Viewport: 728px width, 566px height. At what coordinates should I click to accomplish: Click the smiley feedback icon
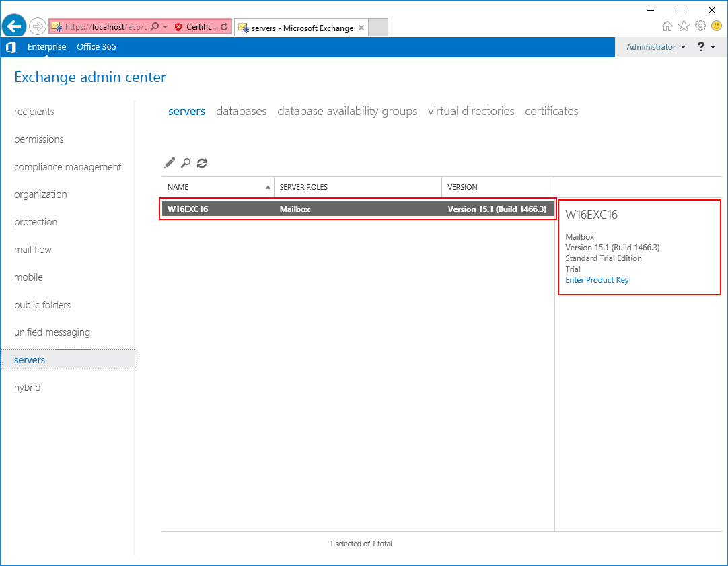point(717,26)
